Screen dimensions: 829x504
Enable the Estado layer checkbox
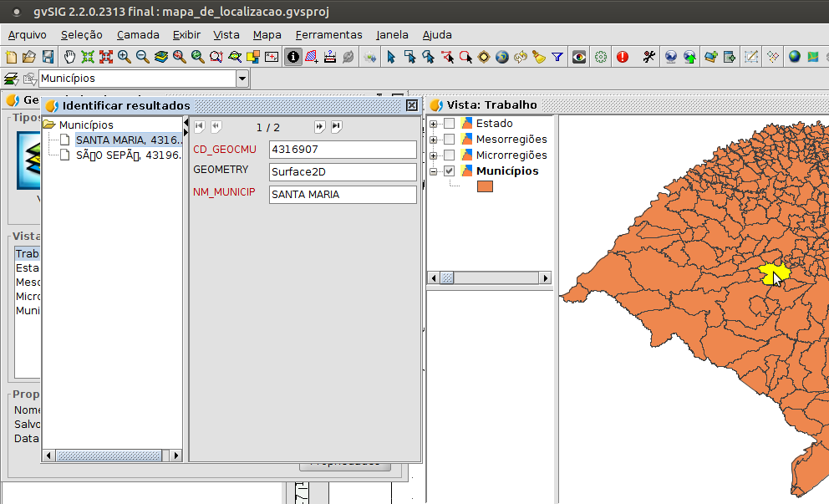click(450, 124)
